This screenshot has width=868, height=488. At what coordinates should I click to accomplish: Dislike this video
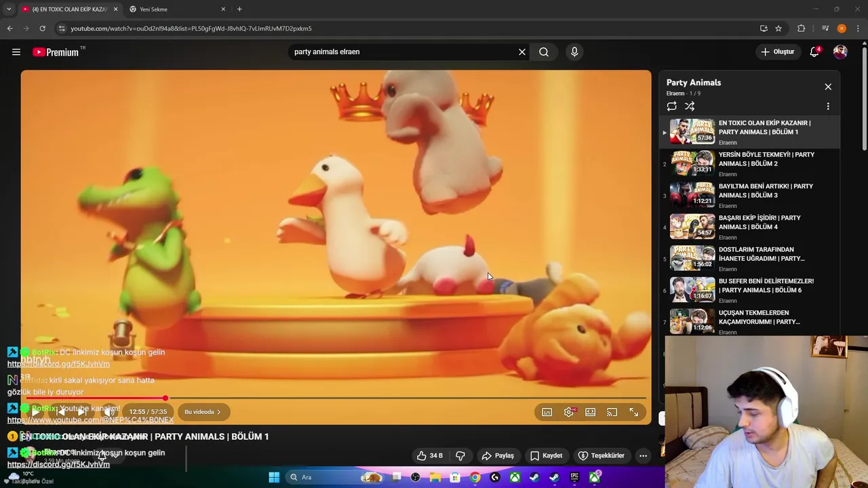460,455
